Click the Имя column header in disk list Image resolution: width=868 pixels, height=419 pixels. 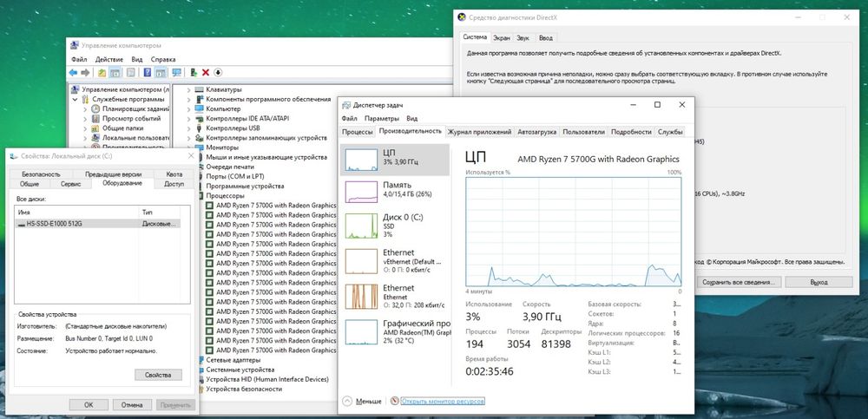coord(77,212)
